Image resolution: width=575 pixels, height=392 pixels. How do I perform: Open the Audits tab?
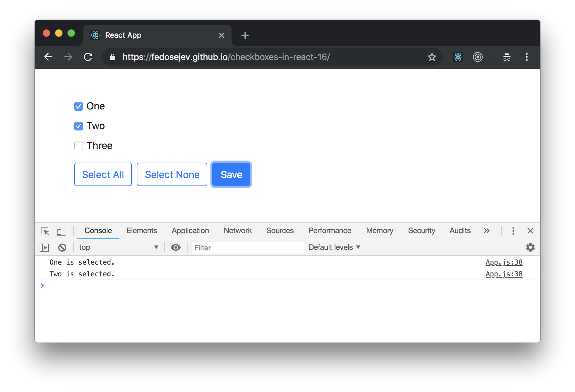[460, 231]
